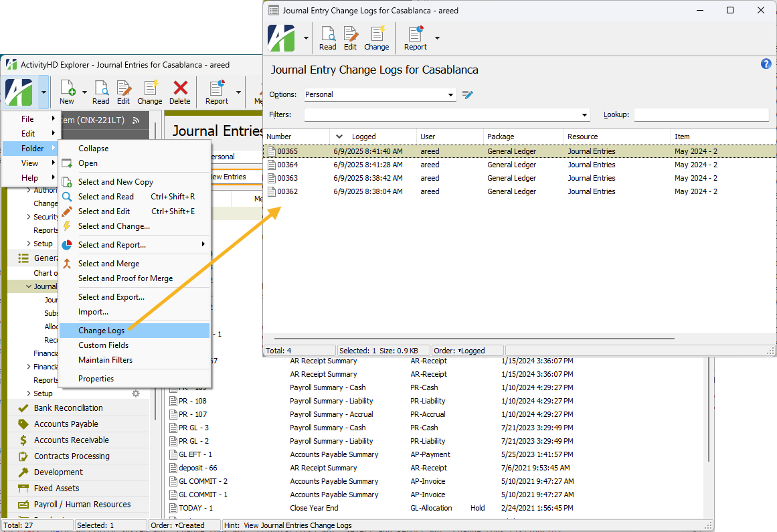Screen dimensions: 777x532
Task: Click Change icon in Change Logs window
Action: pyautogui.click(x=377, y=38)
